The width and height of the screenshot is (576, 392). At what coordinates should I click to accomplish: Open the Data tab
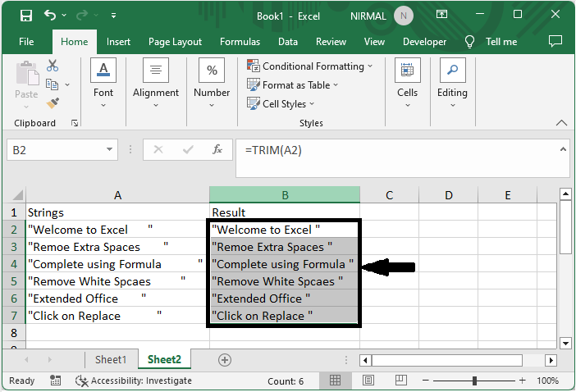288,42
